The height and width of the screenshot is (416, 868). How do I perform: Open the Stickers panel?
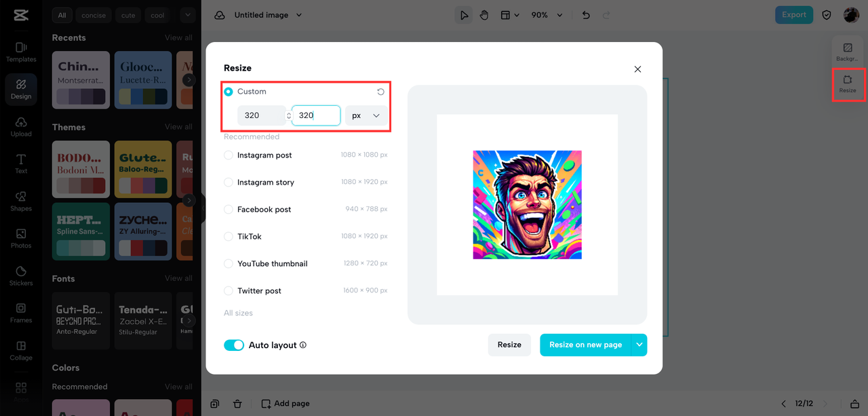click(21, 276)
